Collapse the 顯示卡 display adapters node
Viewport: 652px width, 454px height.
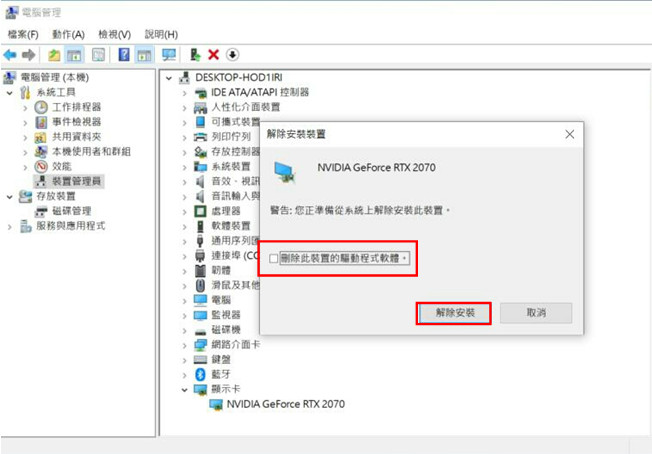pyautogui.click(x=184, y=389)
